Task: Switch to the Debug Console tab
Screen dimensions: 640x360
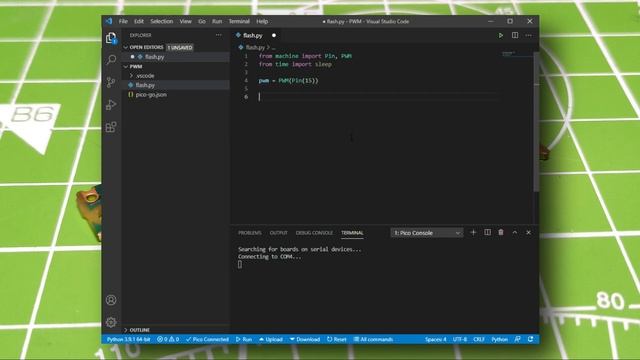Action: [314, 233]
